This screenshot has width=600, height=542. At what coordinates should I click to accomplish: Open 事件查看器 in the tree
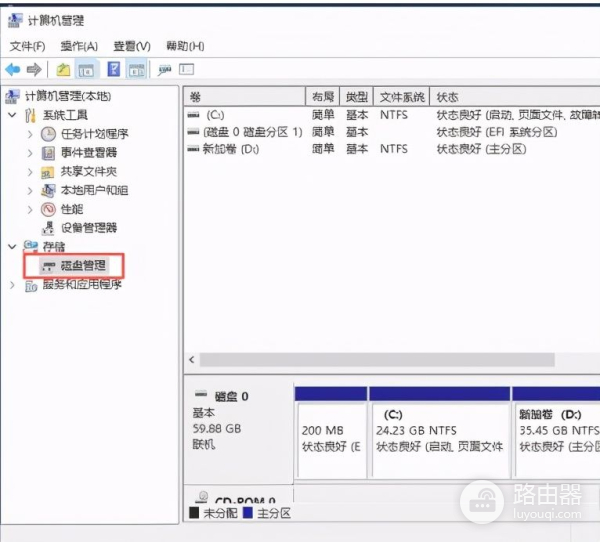89,152
